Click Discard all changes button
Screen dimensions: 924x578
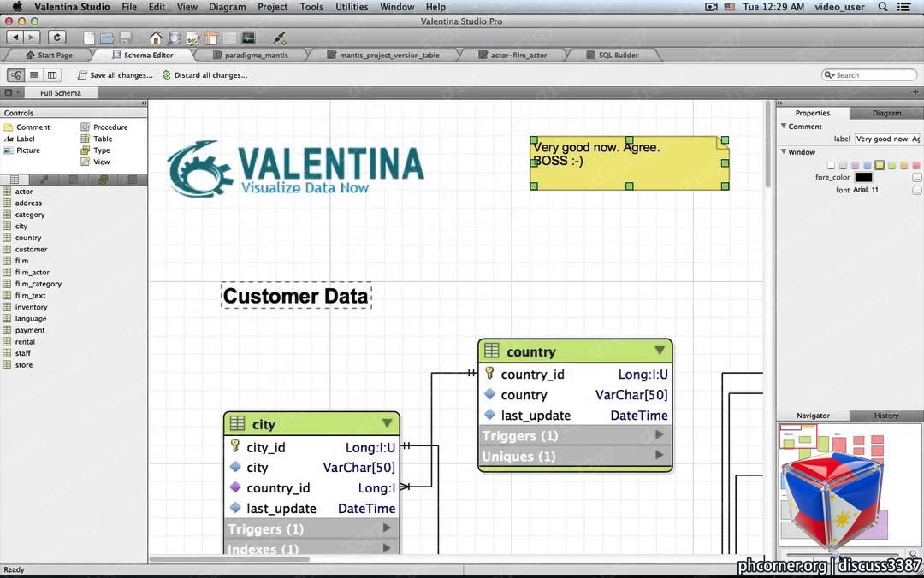pos(205,75)
